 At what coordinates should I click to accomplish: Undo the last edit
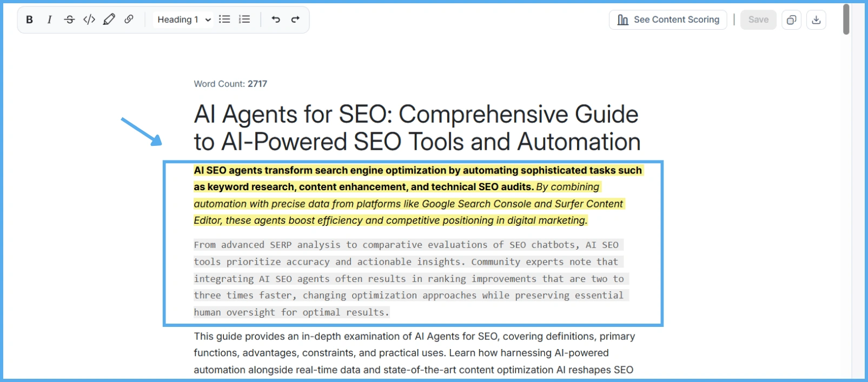pyautogui.click(x=276, y=19)
